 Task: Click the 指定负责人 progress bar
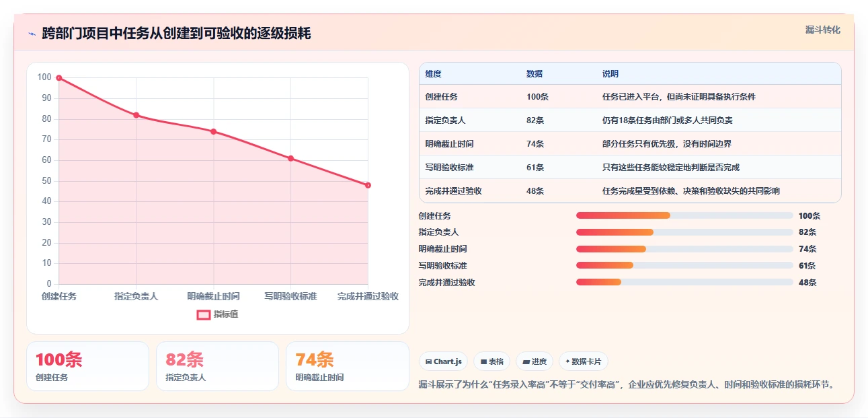pos(684,232)
